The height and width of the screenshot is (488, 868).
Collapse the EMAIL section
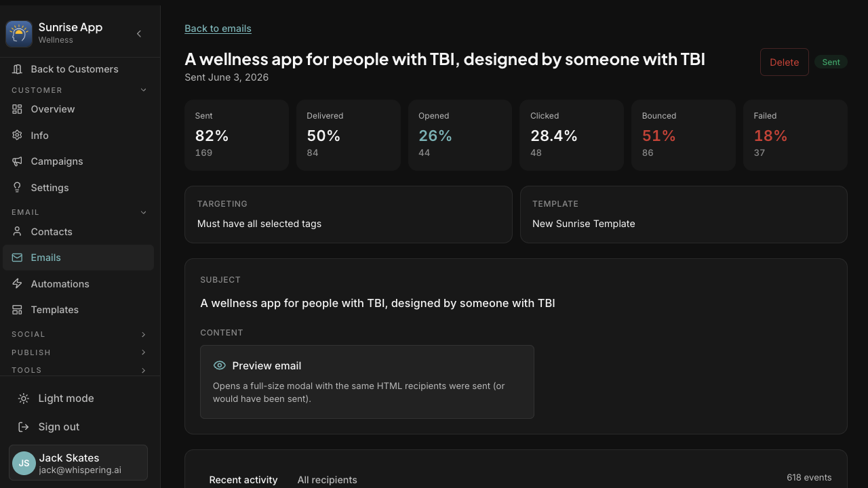pyautogui.click(x=143, y=212)
